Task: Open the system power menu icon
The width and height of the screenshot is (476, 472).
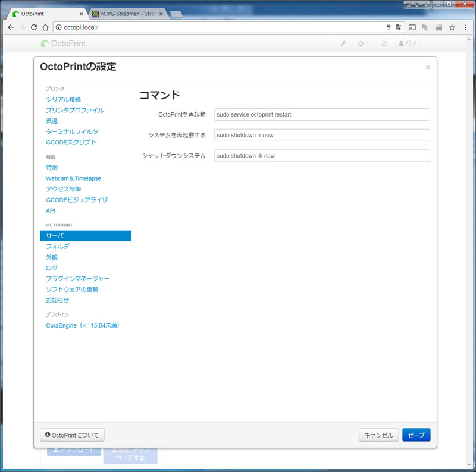Action: pos(363,43)
